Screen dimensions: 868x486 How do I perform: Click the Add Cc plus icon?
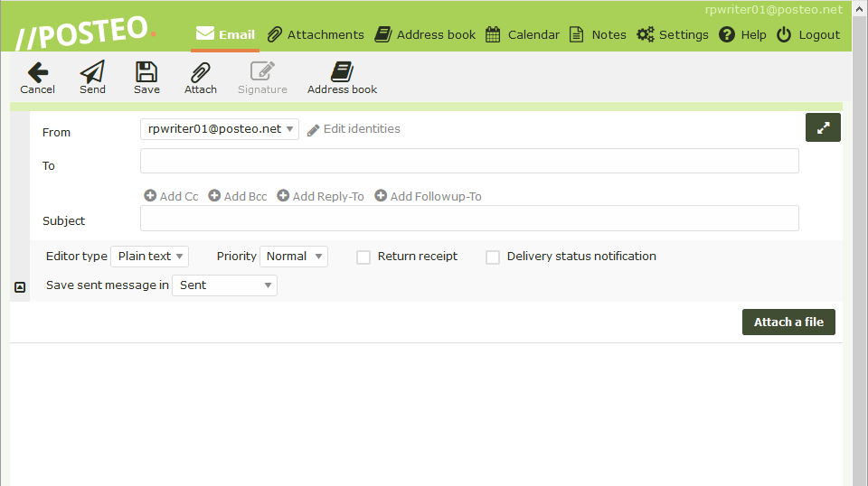tap(150, 195)
